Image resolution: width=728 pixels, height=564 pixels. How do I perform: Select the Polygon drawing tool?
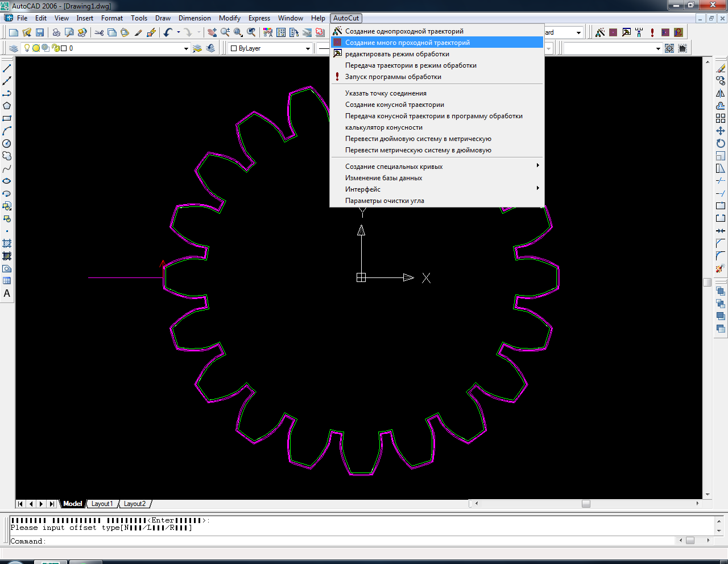[x=7, y=106]
